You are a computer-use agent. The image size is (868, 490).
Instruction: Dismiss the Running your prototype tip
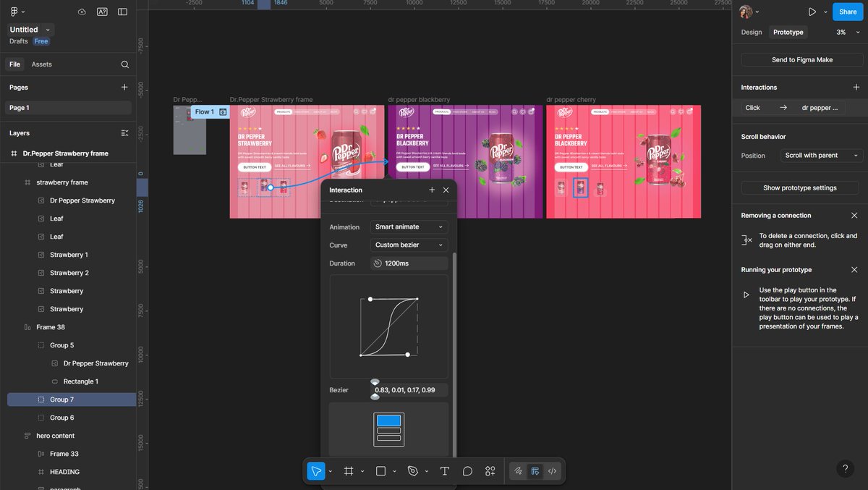pyautogui.click(x=854, y=270)
